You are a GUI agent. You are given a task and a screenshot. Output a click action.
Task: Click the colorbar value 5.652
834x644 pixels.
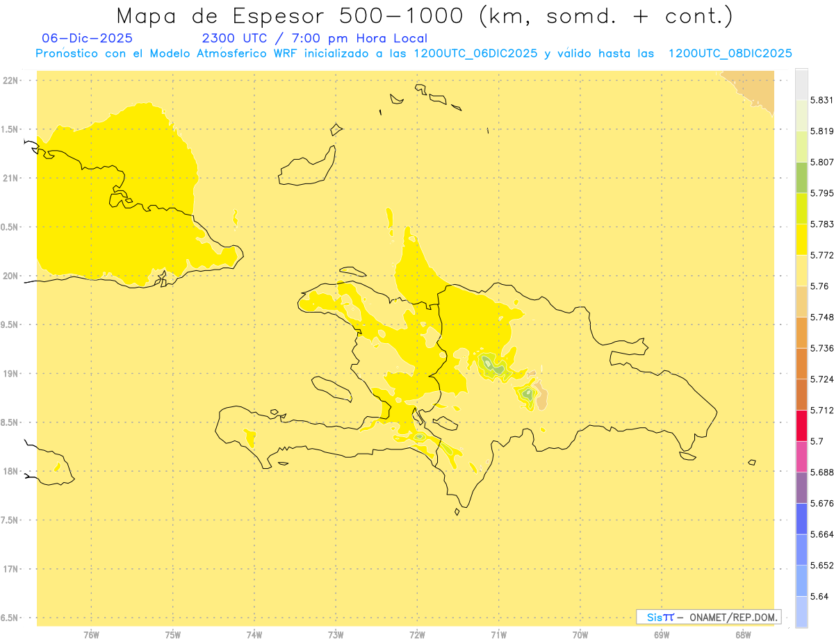[821, 565]
